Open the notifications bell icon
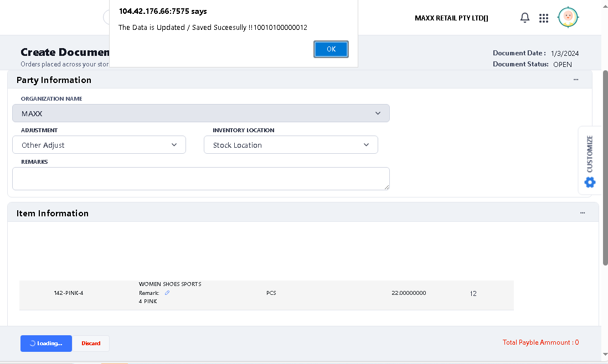 click(524, 18)
